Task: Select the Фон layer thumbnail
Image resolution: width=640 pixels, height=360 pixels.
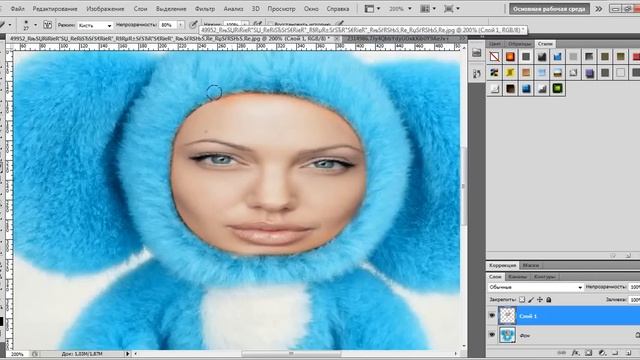Action: [x=507, y=335]
